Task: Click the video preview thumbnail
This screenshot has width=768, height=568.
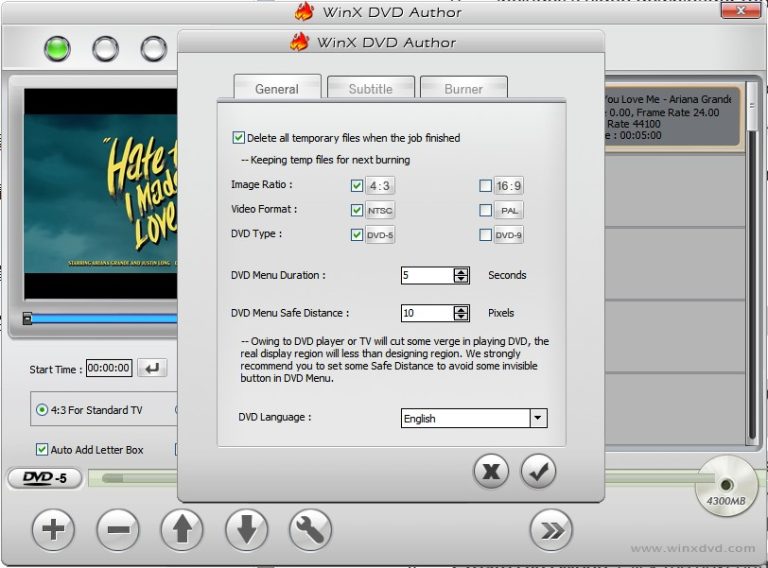Action: tap(101, 194)
